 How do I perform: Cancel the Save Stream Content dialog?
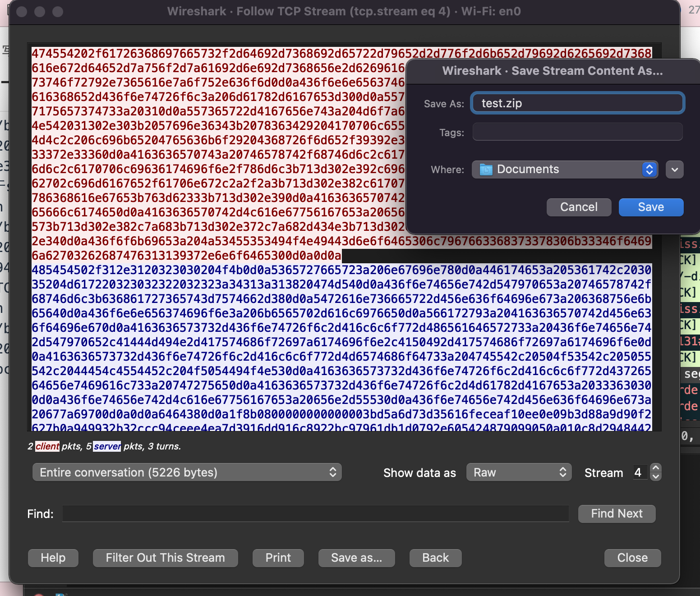click(579, 207)
